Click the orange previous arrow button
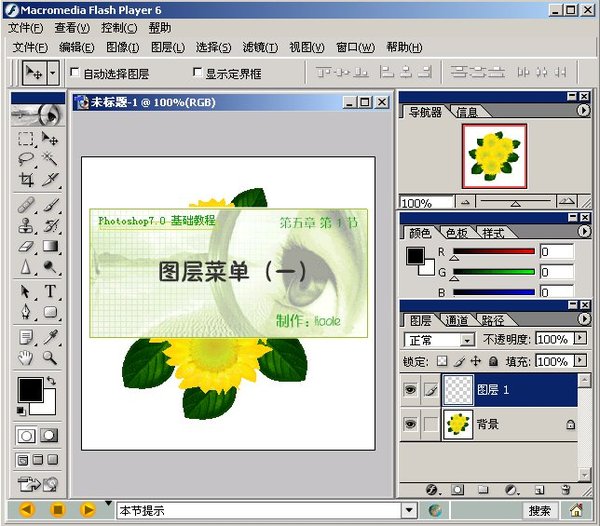Image resolution: width=600 pixels, height=526 pixels. pyautogui.click(x=28, y=510)
